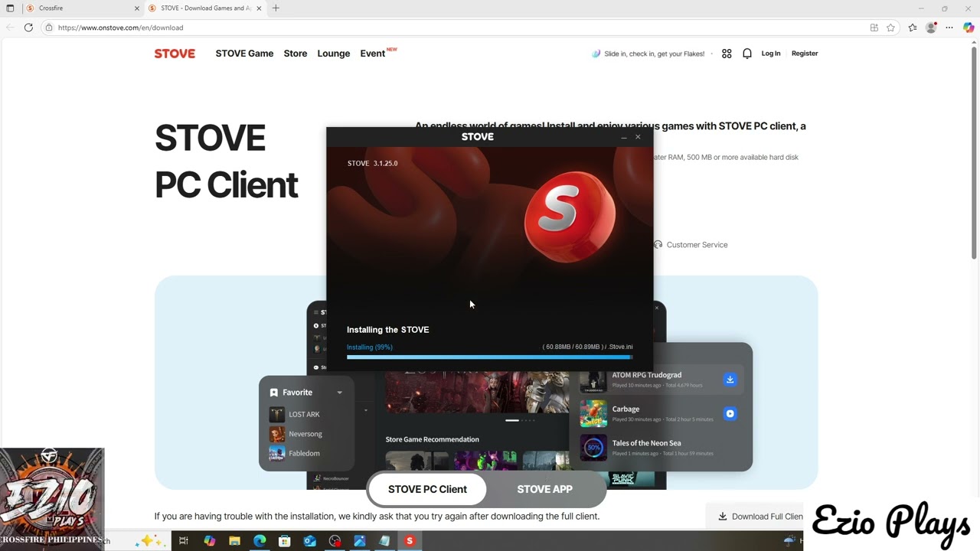This screenshot has height=551, width=980.
Task: Open the notifications bell
Action: click(x=747, y=54)
